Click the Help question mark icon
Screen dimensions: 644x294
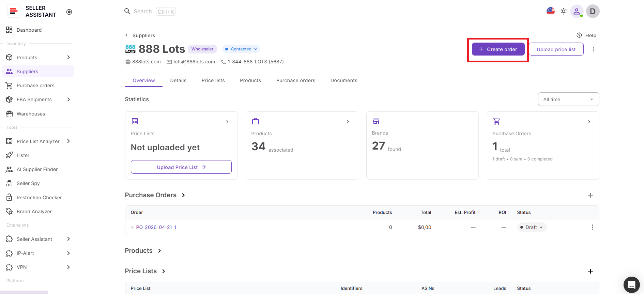pyautogui.click(x=579, y=35)
